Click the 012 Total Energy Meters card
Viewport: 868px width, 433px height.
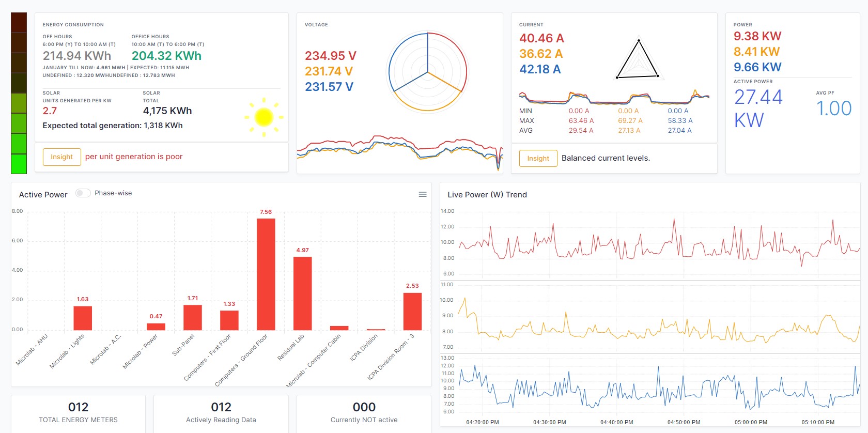(x=79, y=413)
